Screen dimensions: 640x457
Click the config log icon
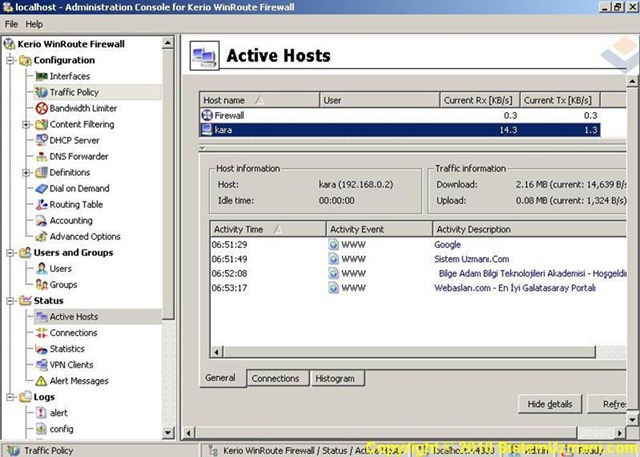pos(41,429)
